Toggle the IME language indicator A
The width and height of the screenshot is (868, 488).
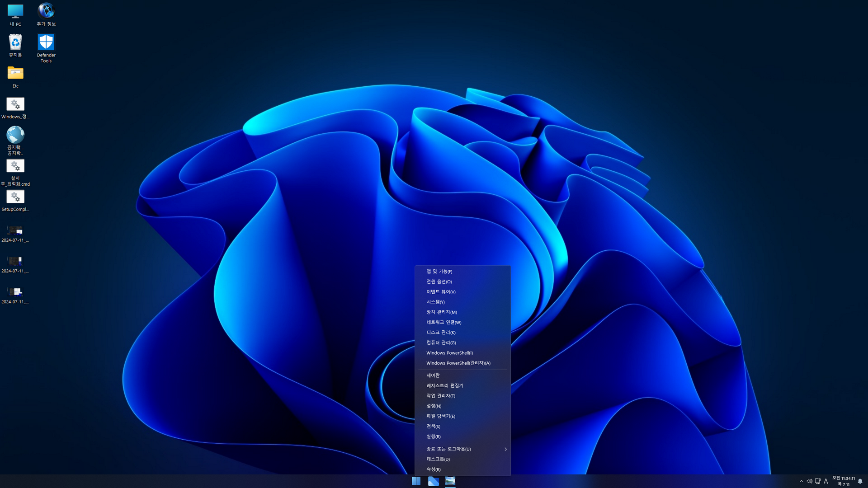[826, 481]
